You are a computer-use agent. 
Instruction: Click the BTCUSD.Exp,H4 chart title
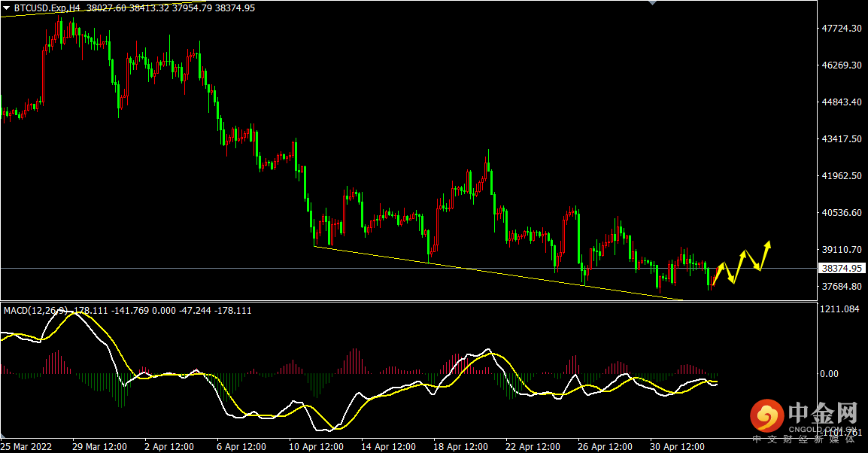[47, 8]
